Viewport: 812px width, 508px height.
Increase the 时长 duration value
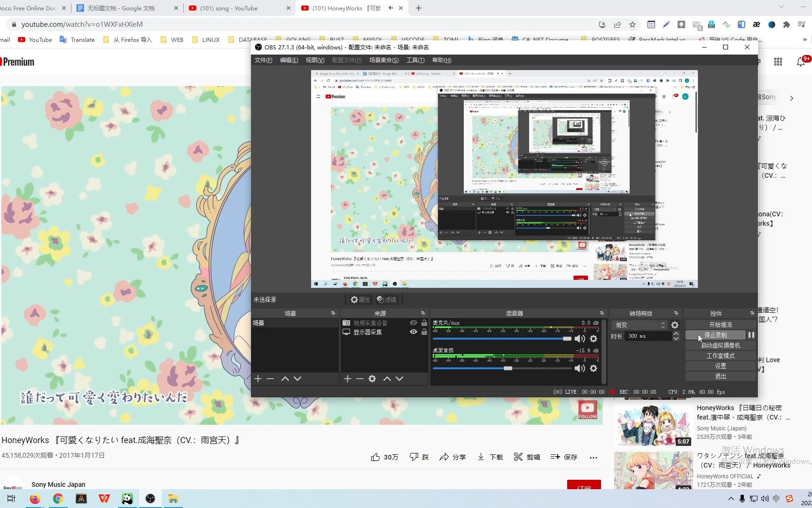click(x=676, y=334)
